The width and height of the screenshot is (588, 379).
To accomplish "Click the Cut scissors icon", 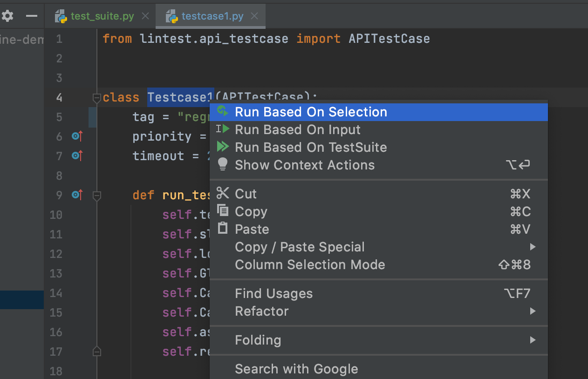I will (223, 193).
